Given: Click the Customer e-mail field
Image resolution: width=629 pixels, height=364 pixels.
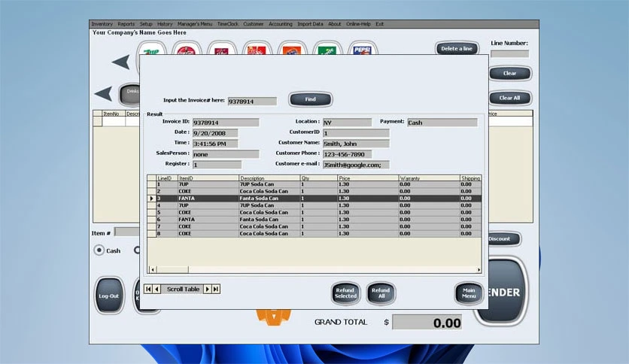Looking at the screenshot, I should tap(356, 165).
